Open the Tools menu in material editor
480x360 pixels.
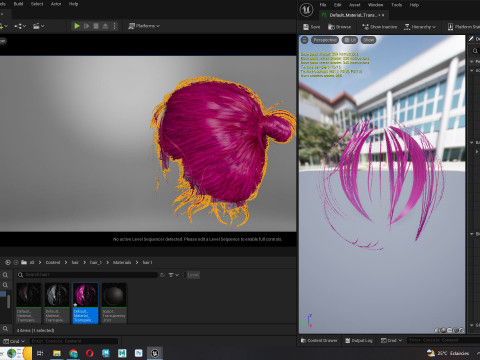tap(396, 5)
